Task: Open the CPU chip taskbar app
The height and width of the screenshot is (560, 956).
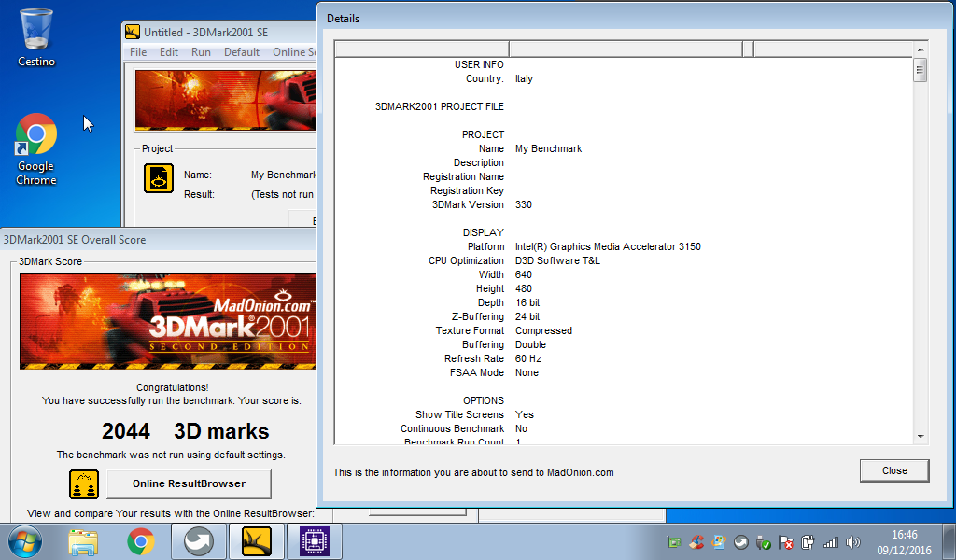Action: [315, 541]
